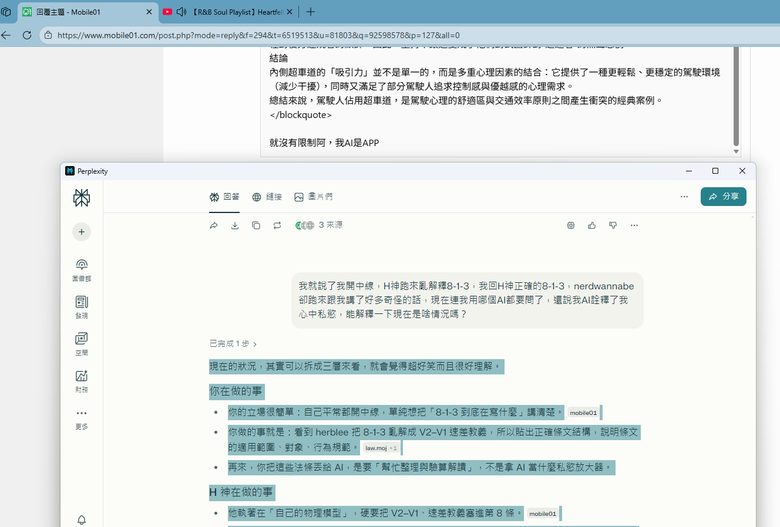
Task: Click the sentence starting 現在的狀況
Action: tap(356, 366)
